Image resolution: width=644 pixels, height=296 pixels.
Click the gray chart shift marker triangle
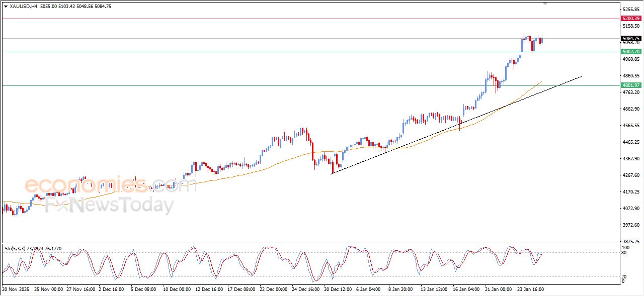pyautogui.click(x=545, y=4)
